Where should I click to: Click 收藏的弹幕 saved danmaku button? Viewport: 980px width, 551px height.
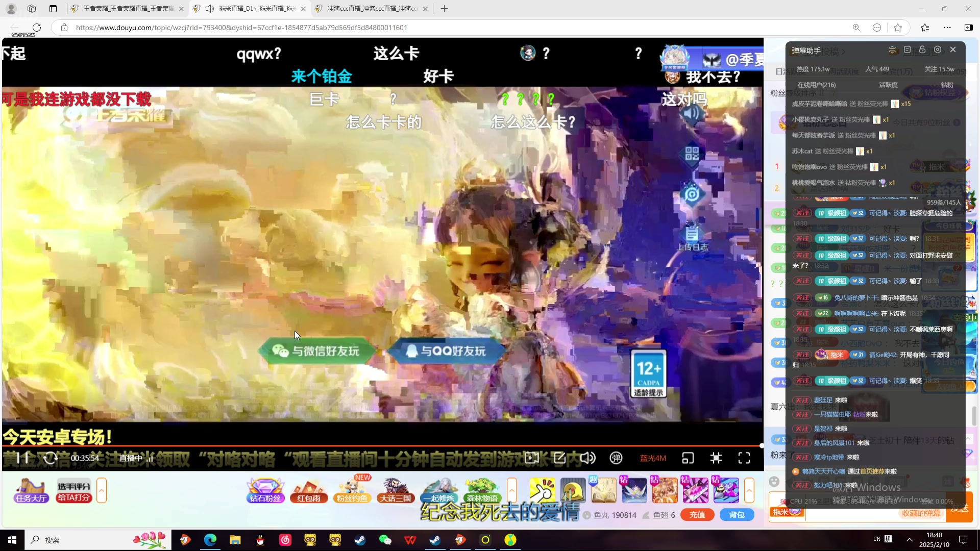(x=921, y=513)
